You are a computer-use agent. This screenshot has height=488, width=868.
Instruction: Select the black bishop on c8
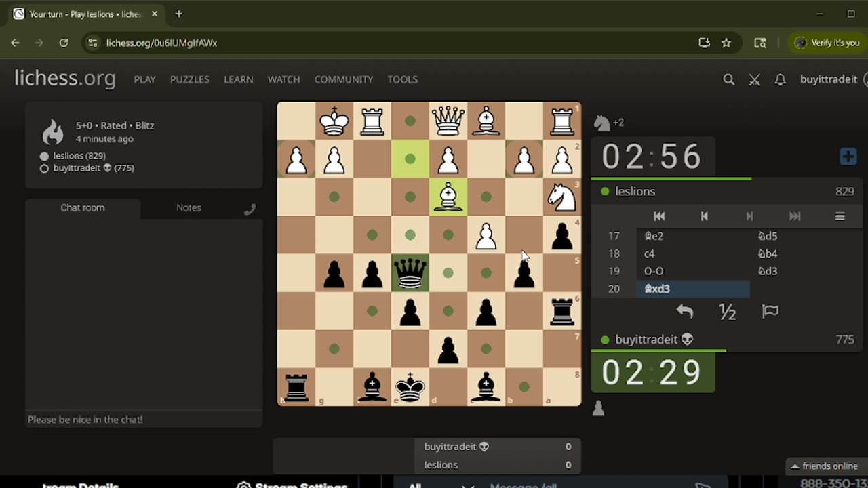coord(486,387)
